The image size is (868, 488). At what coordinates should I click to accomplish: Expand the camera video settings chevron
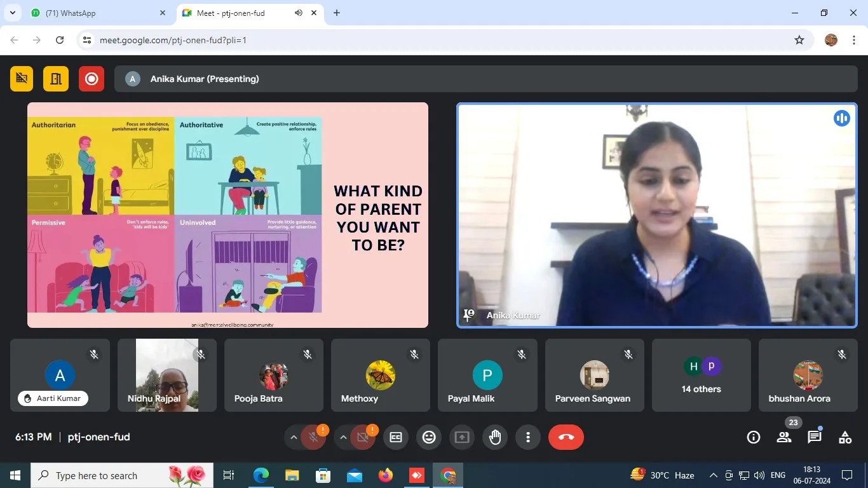(x=343, y=437)
